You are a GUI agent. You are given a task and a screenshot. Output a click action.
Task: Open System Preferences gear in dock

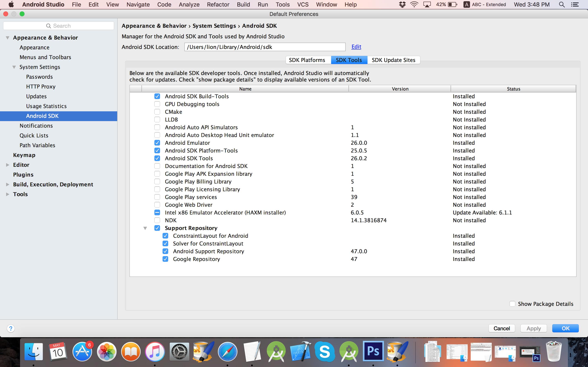(179, 352)
